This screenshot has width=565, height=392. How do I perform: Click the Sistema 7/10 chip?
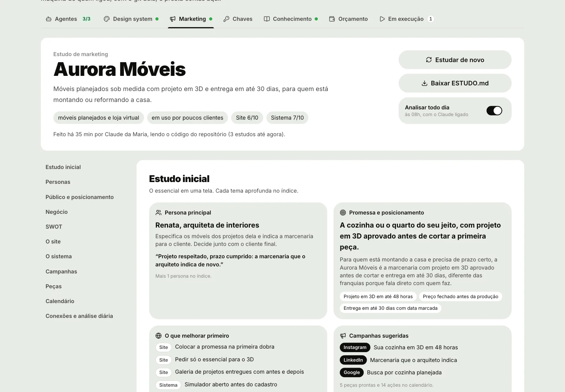pos(287,118)
